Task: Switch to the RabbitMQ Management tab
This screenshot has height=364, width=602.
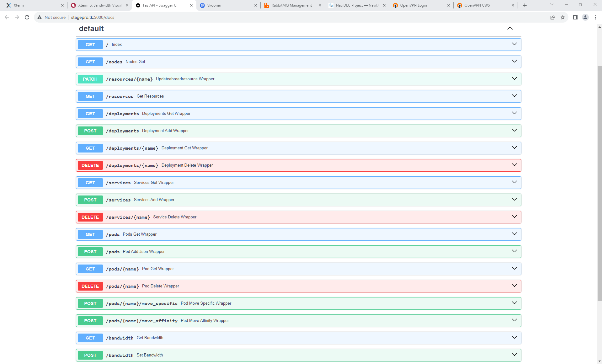Action: [x=293, y=5]
